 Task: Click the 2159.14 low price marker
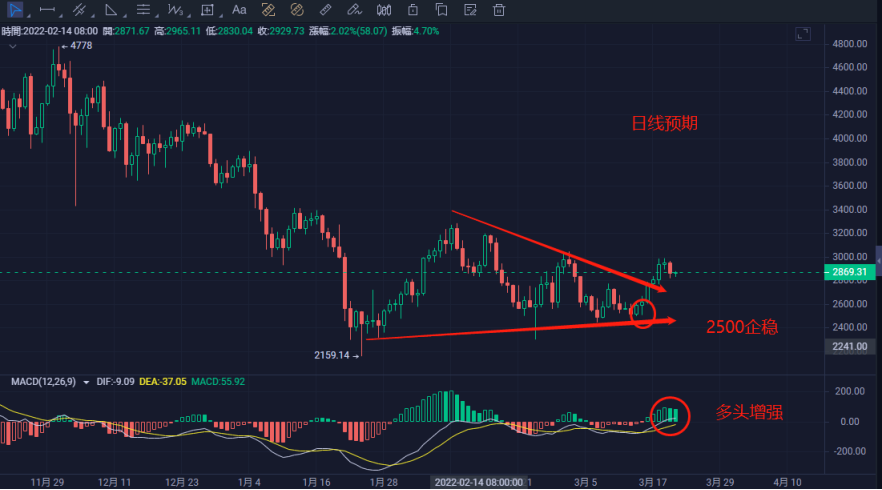point(336,356)
